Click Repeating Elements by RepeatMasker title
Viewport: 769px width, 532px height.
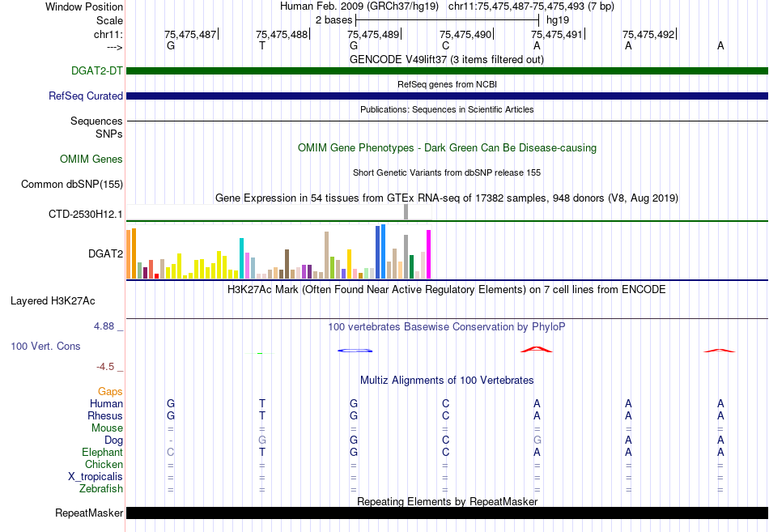[447, 501]
